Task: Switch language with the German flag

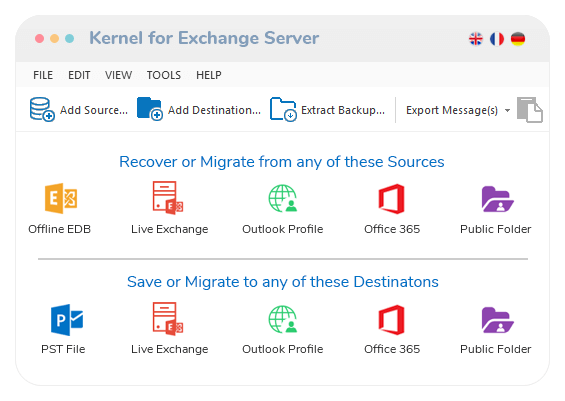Action: click(518, 39)
